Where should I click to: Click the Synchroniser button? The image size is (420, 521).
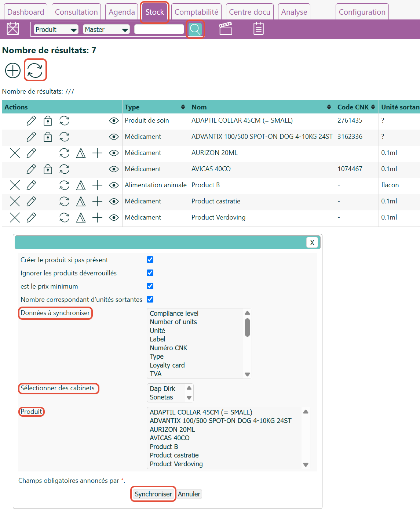153,494
